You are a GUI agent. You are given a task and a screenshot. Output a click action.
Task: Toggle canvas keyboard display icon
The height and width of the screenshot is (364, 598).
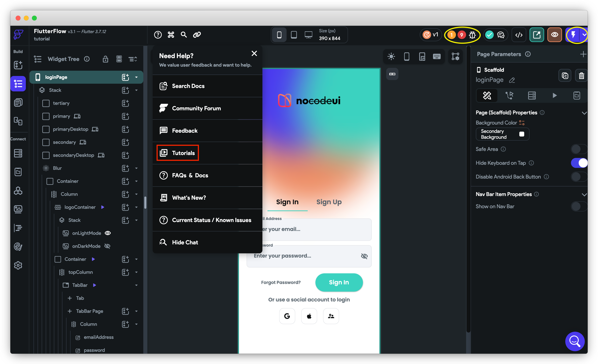pyautogui.click(x=437, y=56)
